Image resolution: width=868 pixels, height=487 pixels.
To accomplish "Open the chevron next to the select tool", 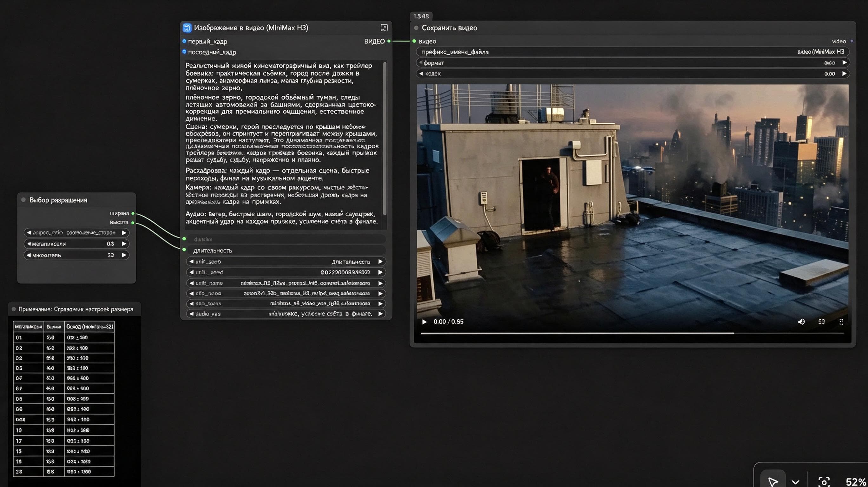I will point(796,482).
